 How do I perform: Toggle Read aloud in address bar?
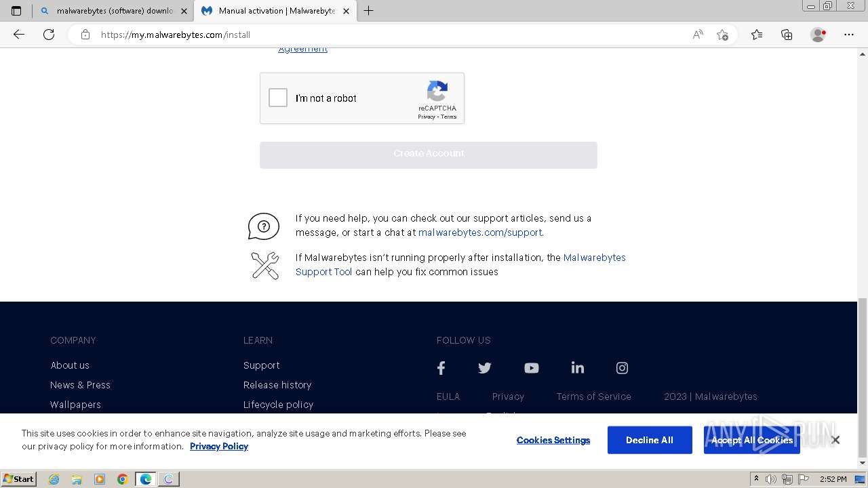698,35
